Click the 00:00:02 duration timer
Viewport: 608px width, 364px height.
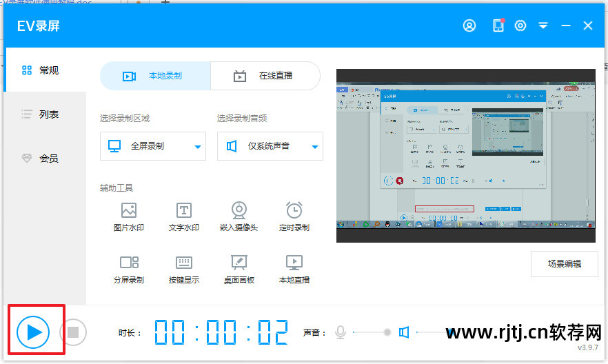pos(221,332)
